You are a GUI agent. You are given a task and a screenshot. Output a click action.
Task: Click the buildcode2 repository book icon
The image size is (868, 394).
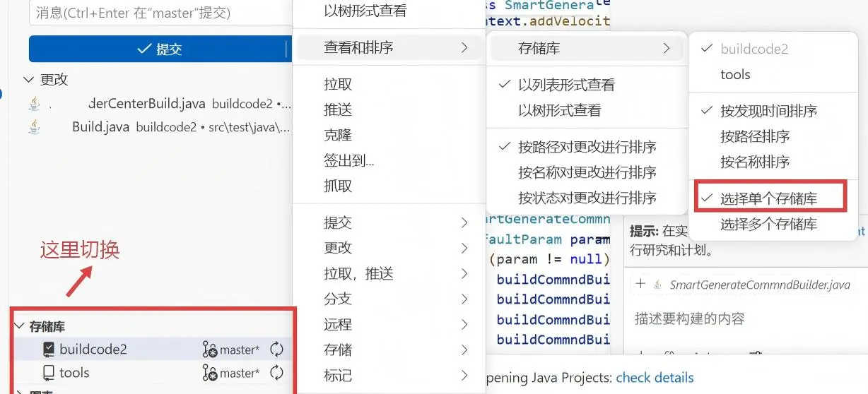[48, 349]
